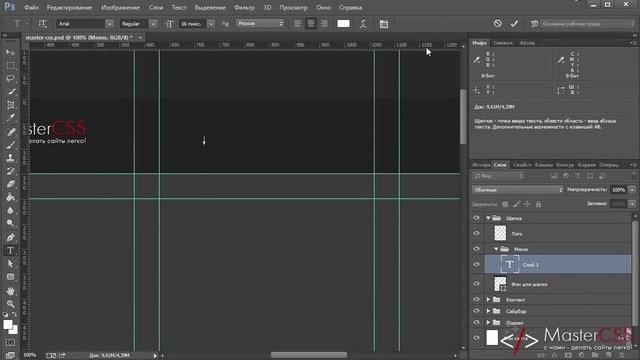
Task: Select the Path Selection tool
Action: click(x=11, y=264)
